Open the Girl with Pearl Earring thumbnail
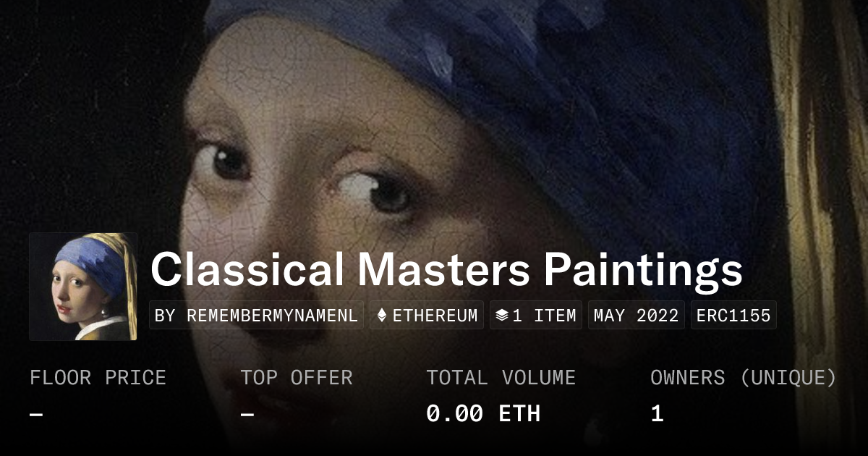 click(83, 287)
